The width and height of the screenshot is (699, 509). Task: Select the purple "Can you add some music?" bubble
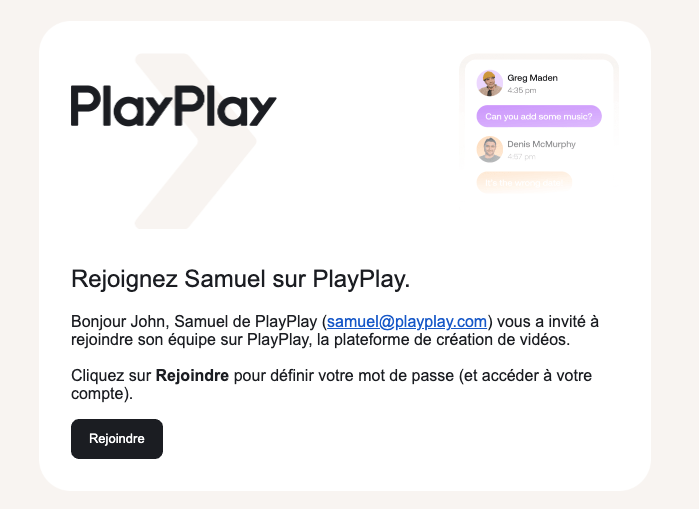pos(539,116)
